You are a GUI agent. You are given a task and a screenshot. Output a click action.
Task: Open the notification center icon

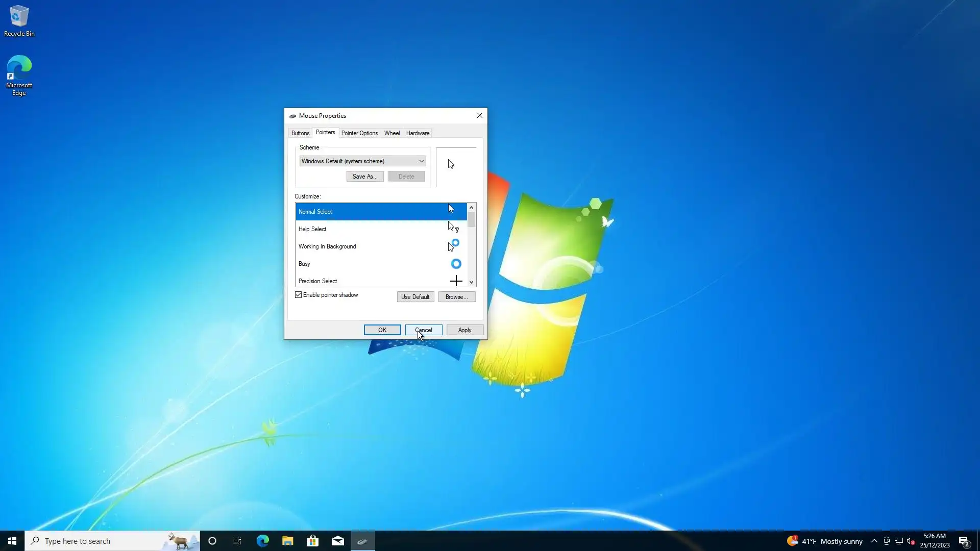coord(964,541)
